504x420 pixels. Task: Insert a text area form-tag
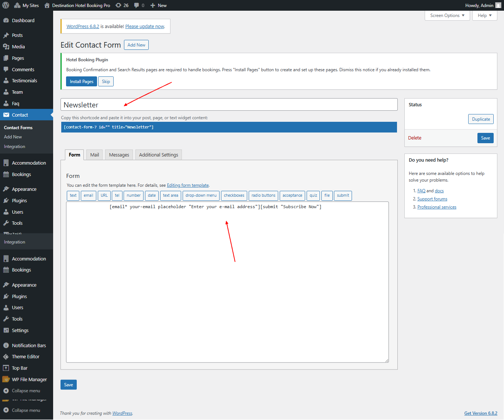(170, 196)
